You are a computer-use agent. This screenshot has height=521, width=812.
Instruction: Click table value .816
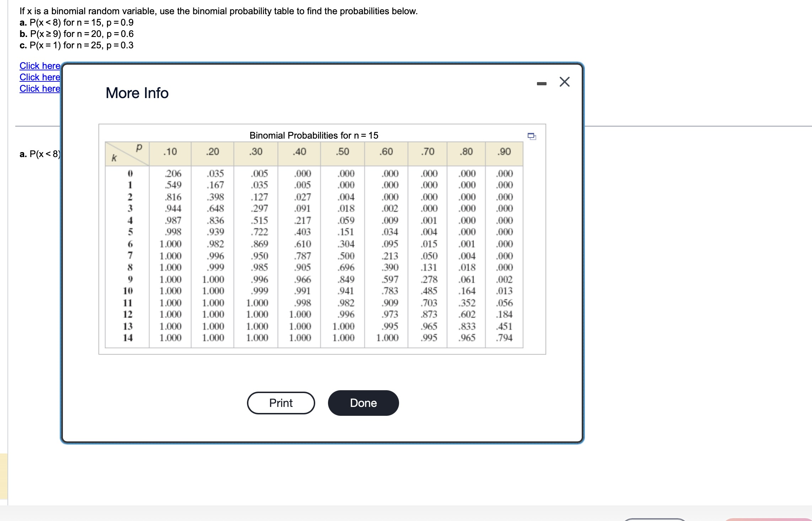(173, 197)
